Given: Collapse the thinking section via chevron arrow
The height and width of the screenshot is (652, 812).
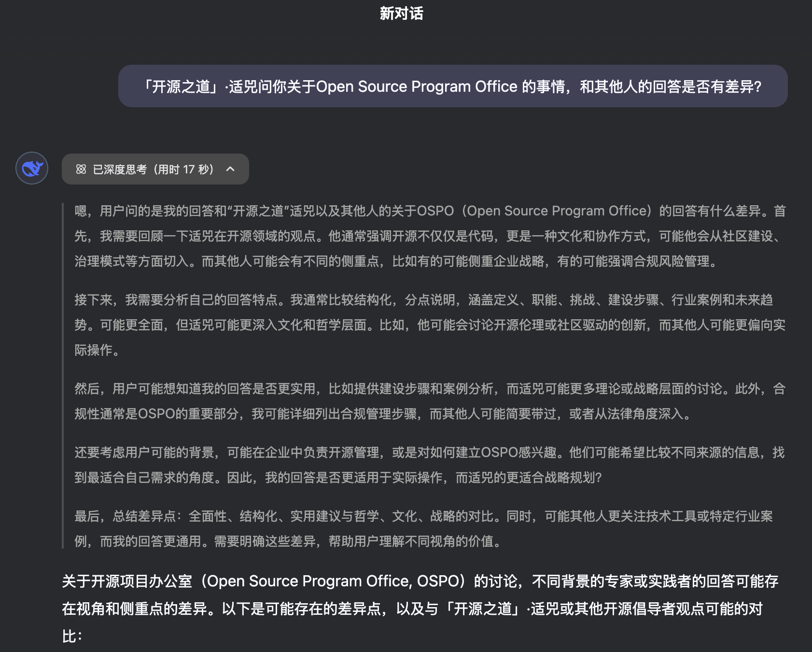Looking at the screenshot, I should (x=230, y=169).
